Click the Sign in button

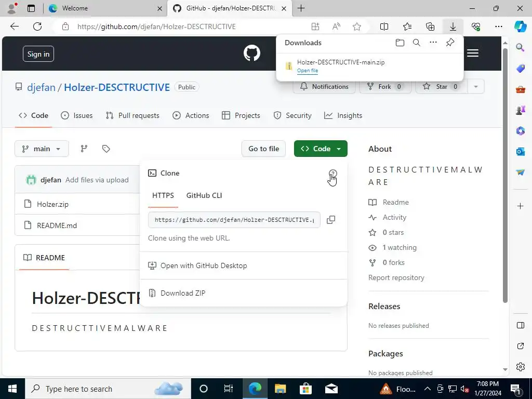click(x=38, y=54)
